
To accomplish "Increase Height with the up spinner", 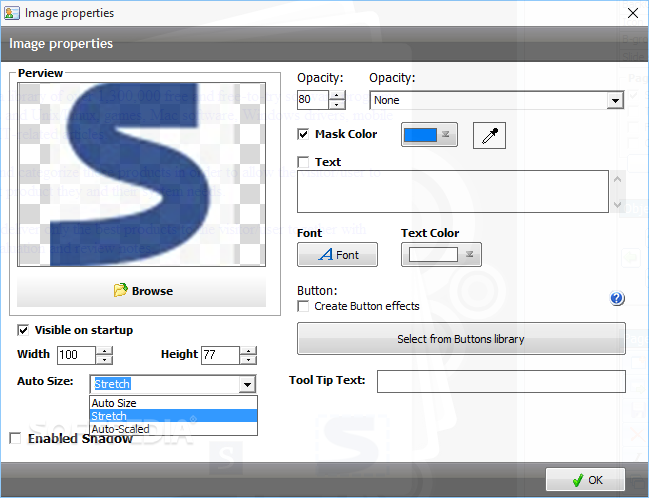I will 248,351.
